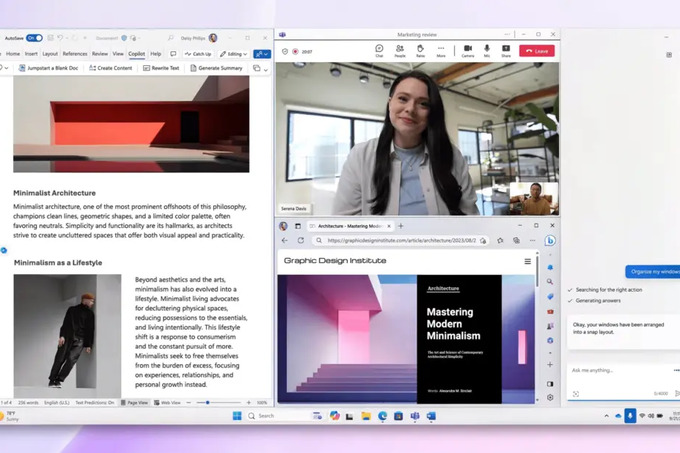Click the Generate Summary button
680x453 pixels.
click(216, 68)
